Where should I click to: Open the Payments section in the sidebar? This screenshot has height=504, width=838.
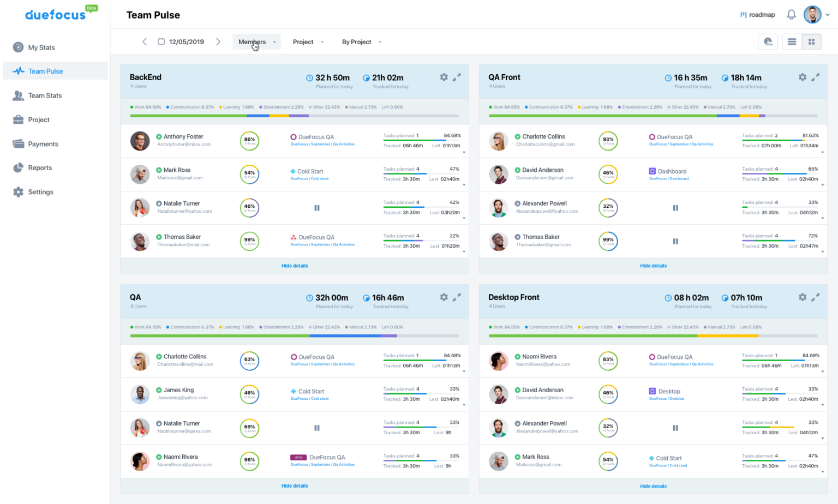tap(42, 143)
